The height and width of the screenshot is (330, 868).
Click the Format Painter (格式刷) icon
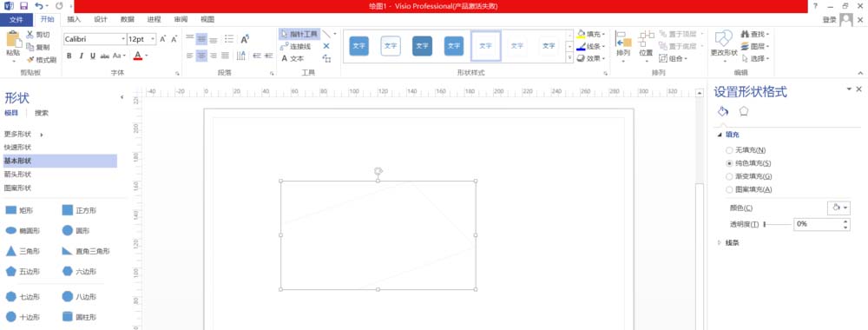coord(30,60)
